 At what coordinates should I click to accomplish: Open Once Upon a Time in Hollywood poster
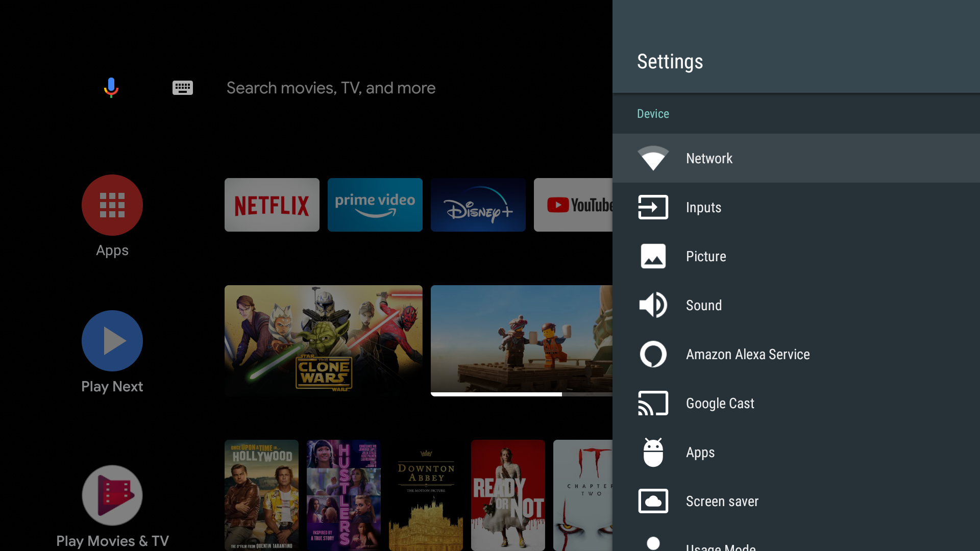(x=261, y=495)
